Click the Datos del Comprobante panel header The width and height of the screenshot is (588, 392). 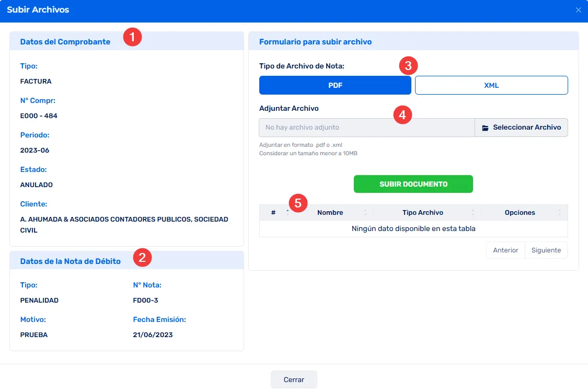[x=65, y=42]
